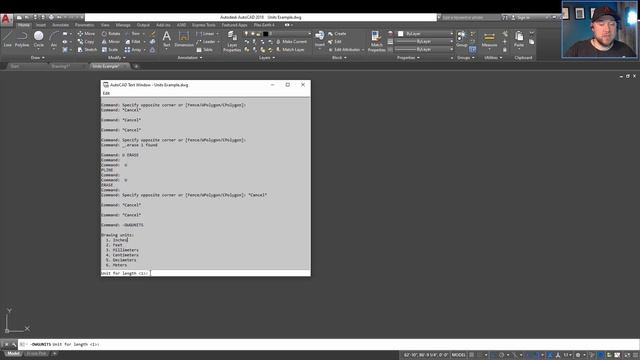This screenshot has height=360, width=640.
Task: Expand the Properties panel
Action: coord(408,58)
